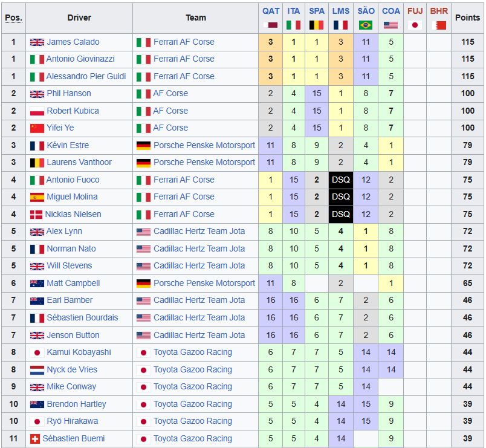Open Cadillac Hertz Team Jota link for Alex Lynn

coord(199,232)
